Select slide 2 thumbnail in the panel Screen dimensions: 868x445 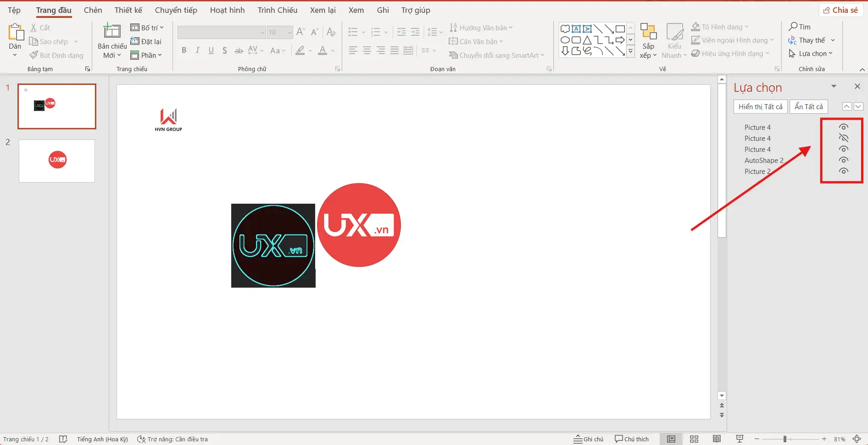(56, 161)
